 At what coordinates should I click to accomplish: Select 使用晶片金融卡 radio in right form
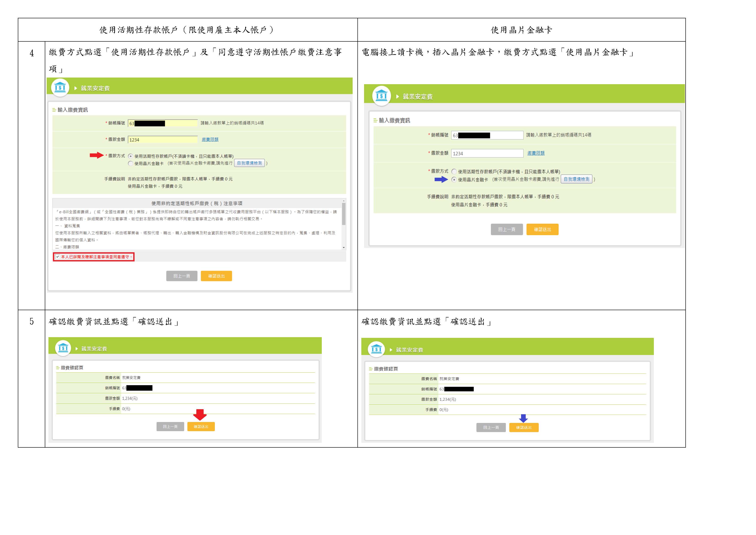click(454, 180)
